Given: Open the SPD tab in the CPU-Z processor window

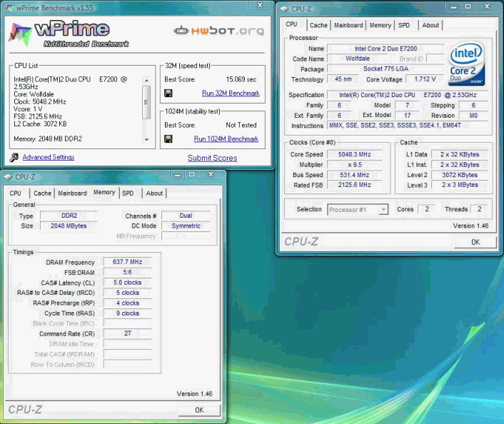Looking at the screenshot, I should pos(404,25).
